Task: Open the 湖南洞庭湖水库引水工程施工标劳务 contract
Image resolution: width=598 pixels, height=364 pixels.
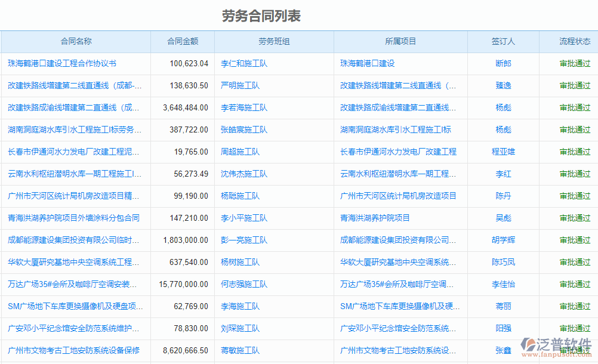Action: click(x=74, y=129)
